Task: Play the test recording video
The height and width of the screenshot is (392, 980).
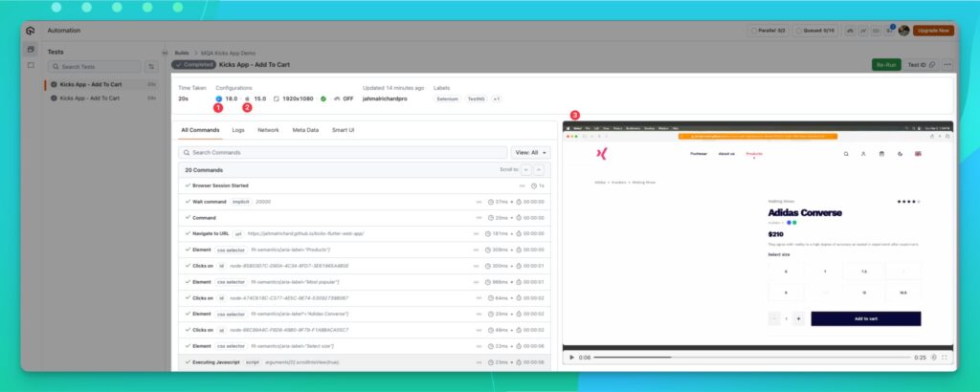Action: point(572,357)
